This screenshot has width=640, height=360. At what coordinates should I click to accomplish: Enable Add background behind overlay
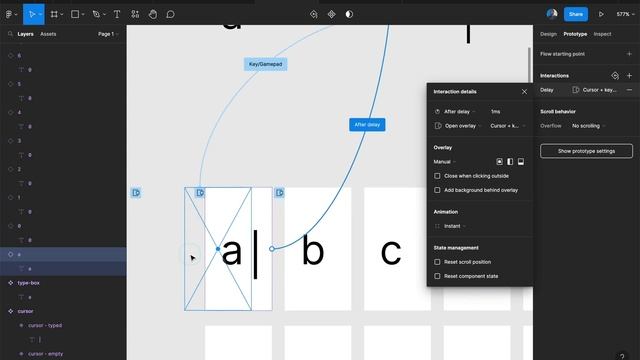click(x=437, y=190)
